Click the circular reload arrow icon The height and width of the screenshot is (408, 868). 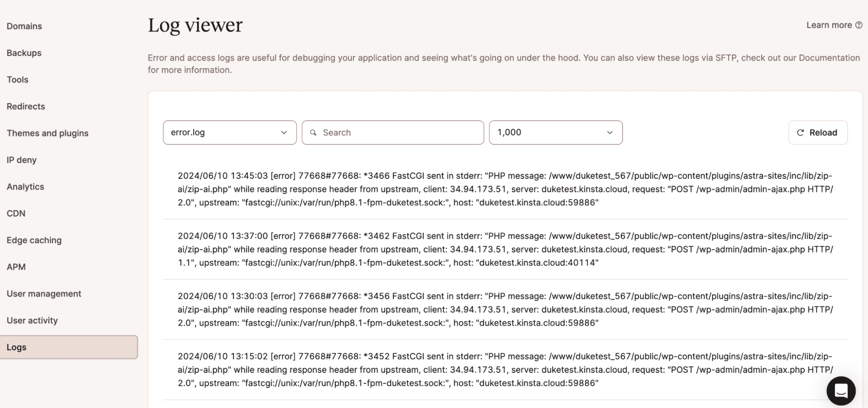[x=800, y=133]
